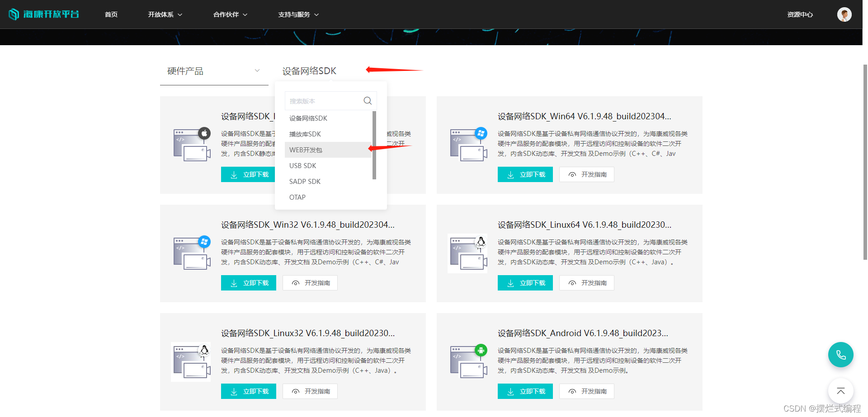This screenshot has width=868, height=417.
Task: Click the dropdown list scrollbar
Action: tap(374, 145)
